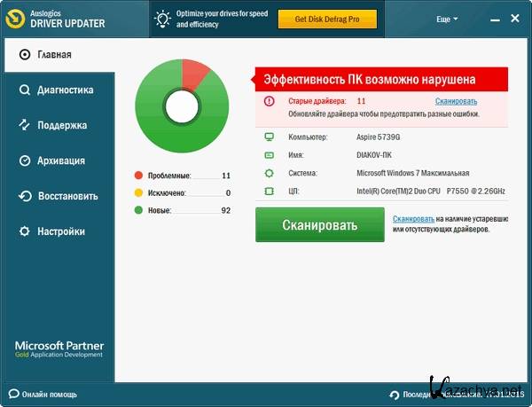
Task: Follow the Сканировать link in the warning row
Action: [456, 102]
